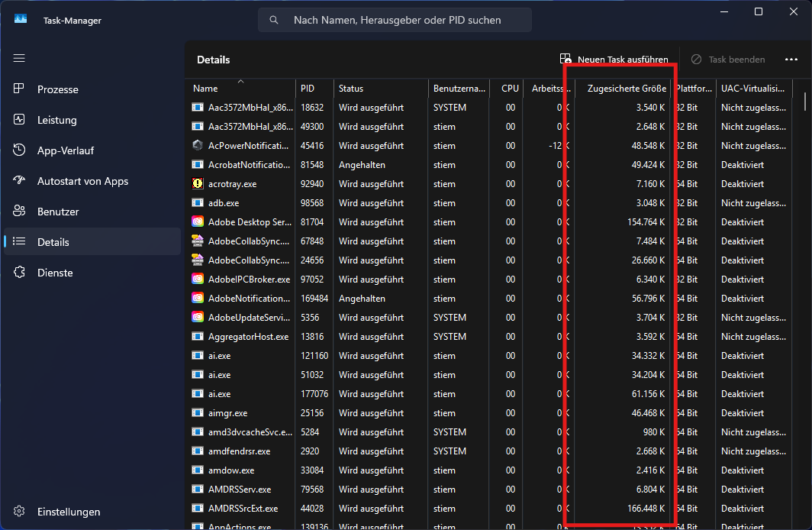Sort by UAC-Virtualisierung column header

[754, 89]
